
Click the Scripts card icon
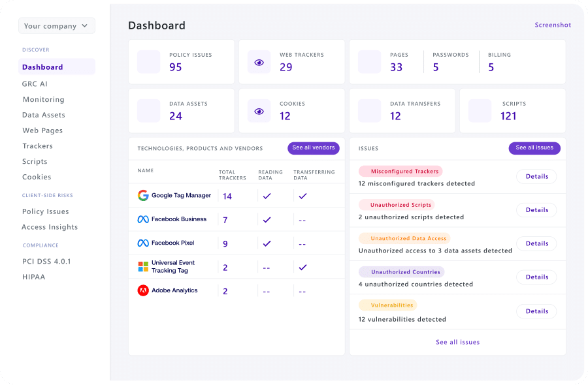(479, 110)
